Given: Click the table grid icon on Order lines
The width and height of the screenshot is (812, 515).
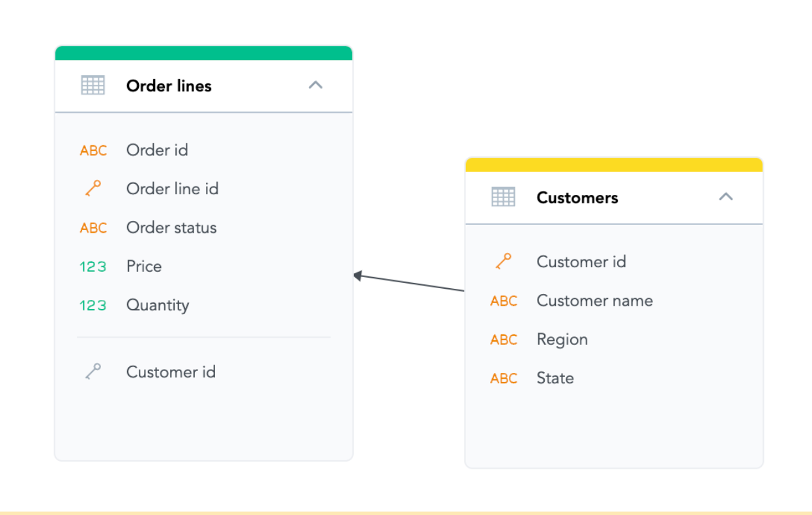Looking at the screenshot, I should pyautogui.click(x=93, y=85).
